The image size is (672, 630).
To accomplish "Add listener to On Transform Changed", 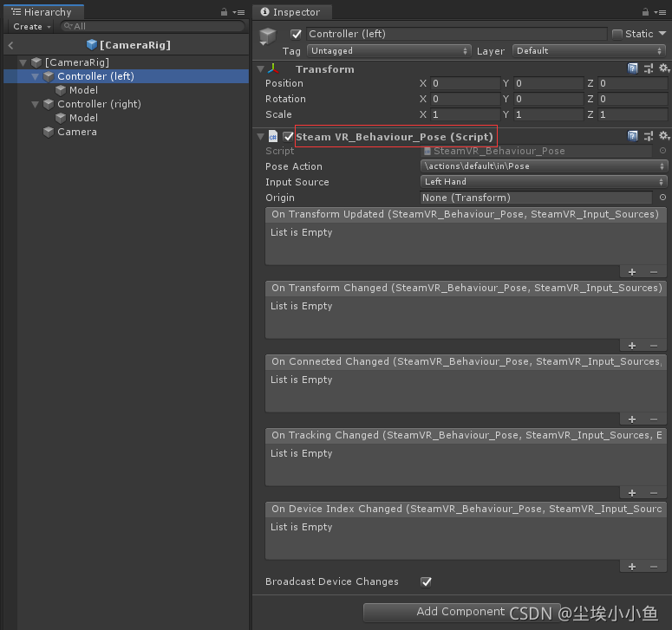I will [632, 346].
